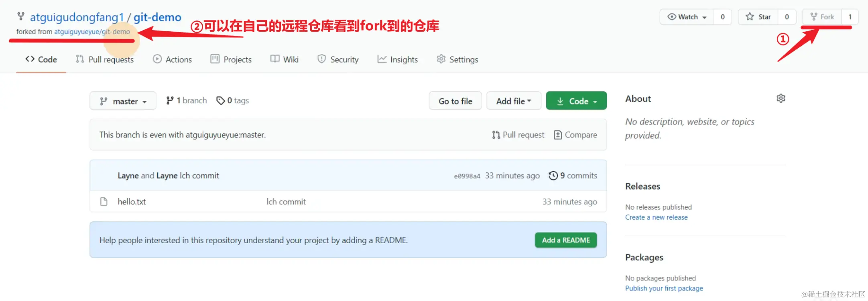Click the file icon next to hello.txt
The height and width of the screenshot is (301, 868).
(x=104, y=201)
